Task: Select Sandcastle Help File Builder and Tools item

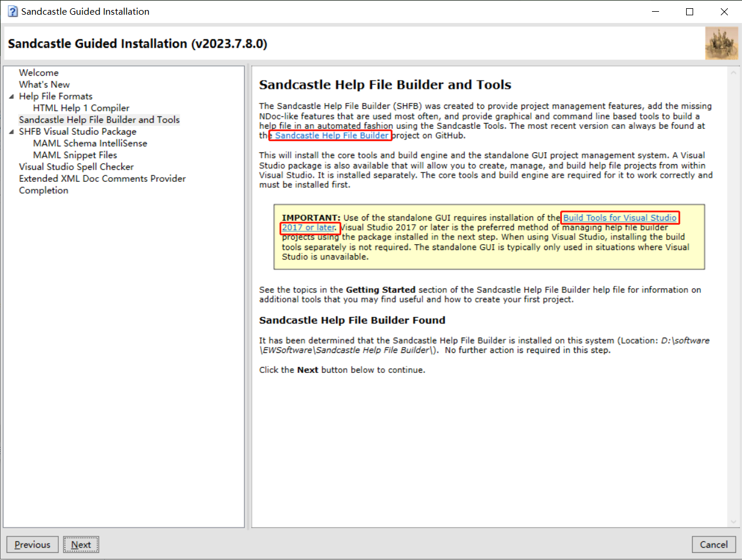Action: pyautogui.click(x=99, y=120)
